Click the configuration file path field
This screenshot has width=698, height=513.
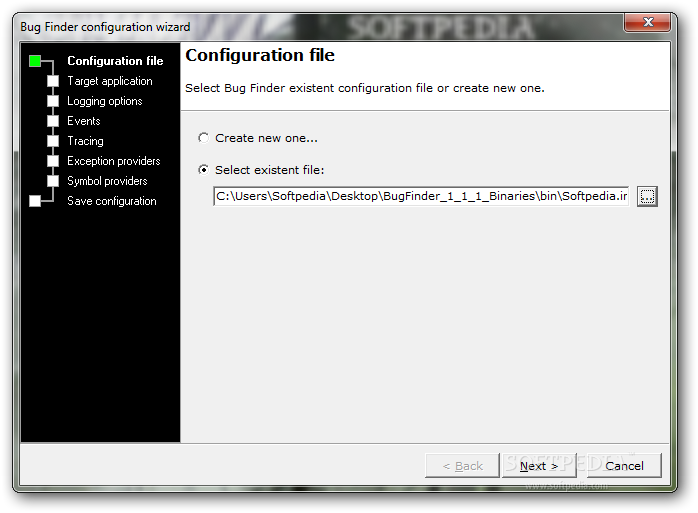click(x=421, y=196)
